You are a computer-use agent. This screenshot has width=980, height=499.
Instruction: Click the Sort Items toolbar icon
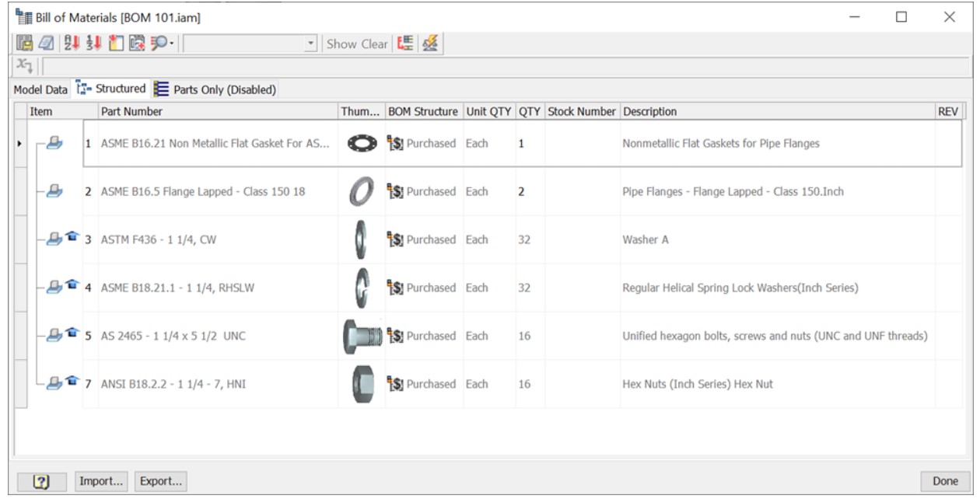[x=70, y=44]
